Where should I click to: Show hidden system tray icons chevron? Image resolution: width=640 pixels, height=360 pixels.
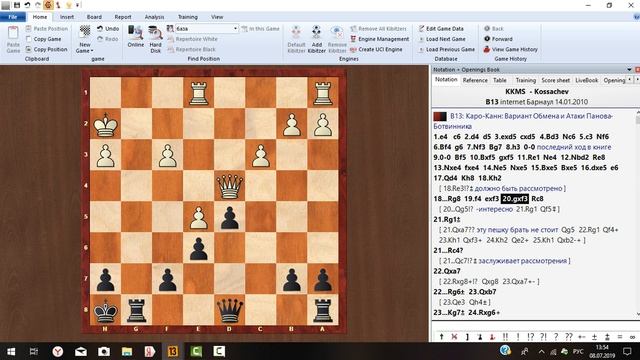tap(541, 351)
